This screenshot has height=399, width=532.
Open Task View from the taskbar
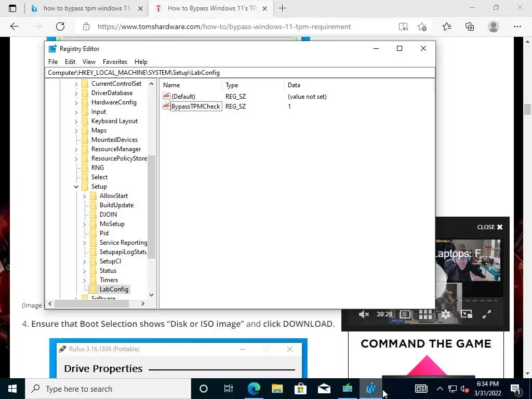(x=229, y=389)
